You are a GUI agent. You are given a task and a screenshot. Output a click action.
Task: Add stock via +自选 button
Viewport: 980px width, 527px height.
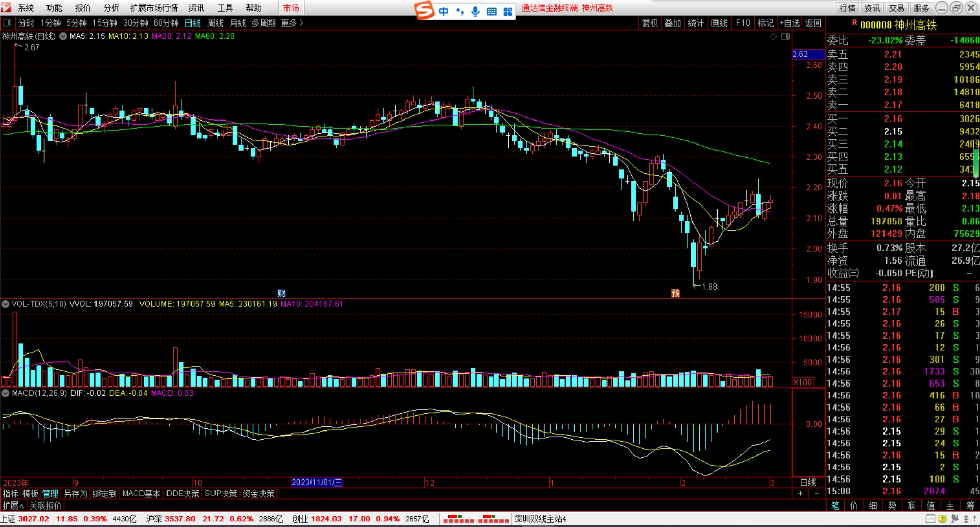pos(790,23)
